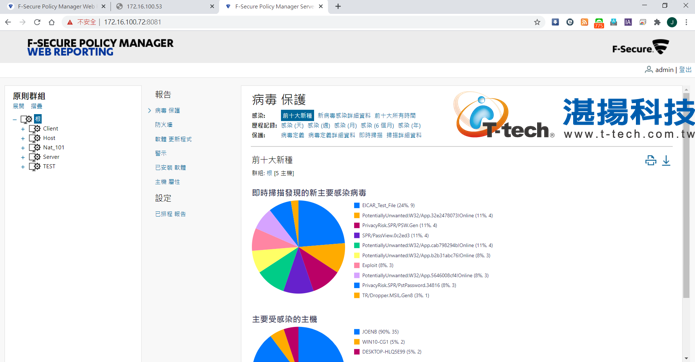Click the EICAR_Test_File legend color swatch

[356, 206]
